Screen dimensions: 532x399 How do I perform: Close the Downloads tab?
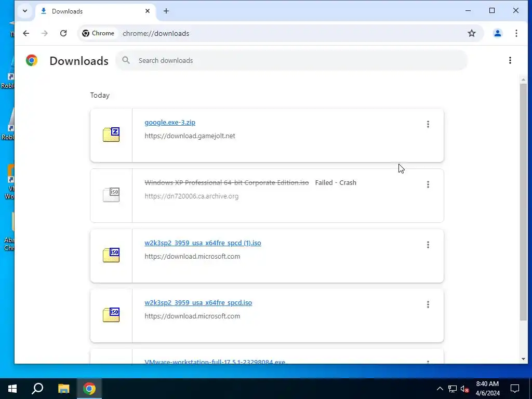click(x=147, y=11)
